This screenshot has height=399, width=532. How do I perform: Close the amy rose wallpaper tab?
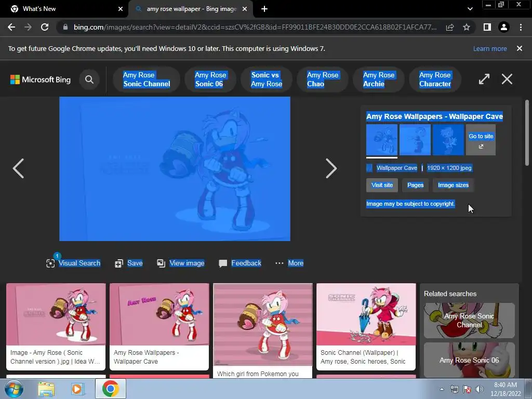[x=245, y=9]
